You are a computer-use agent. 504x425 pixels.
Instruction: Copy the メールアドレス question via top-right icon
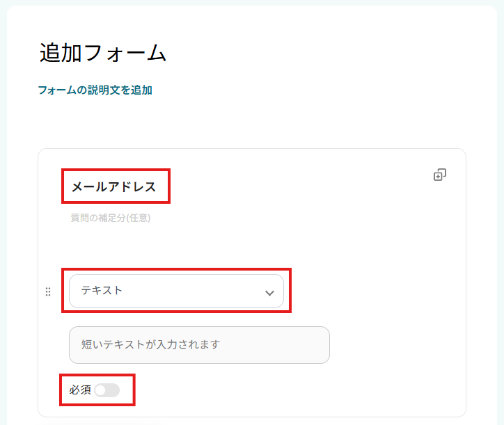click(439, 175)
